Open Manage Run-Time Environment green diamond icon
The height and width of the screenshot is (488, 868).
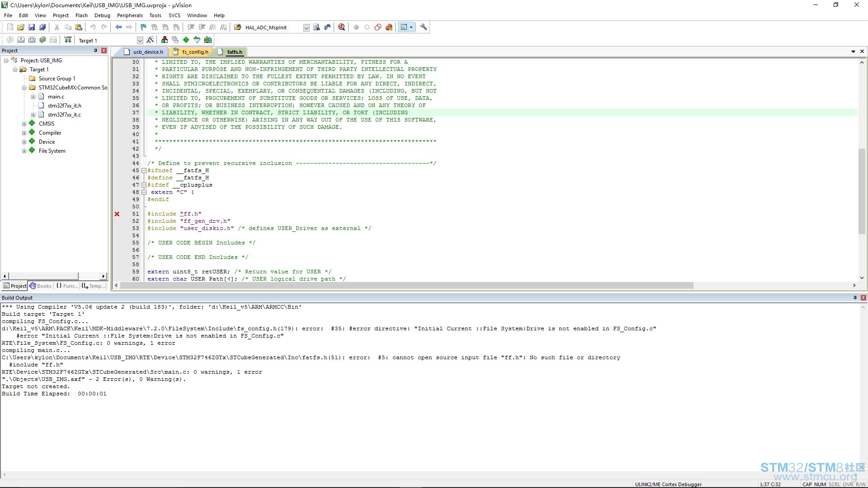point(186,40)
